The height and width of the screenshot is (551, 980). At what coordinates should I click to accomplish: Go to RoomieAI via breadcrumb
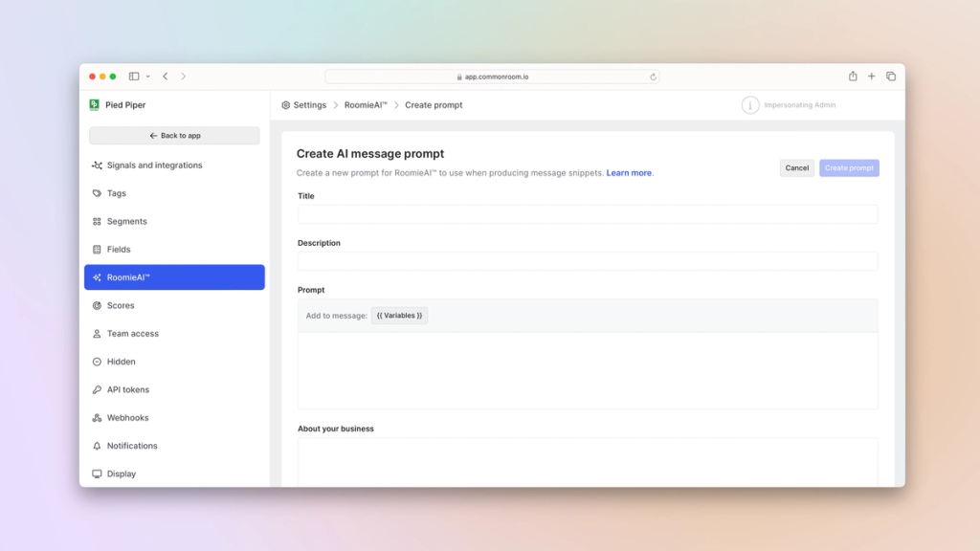click(x=366, y=105)
